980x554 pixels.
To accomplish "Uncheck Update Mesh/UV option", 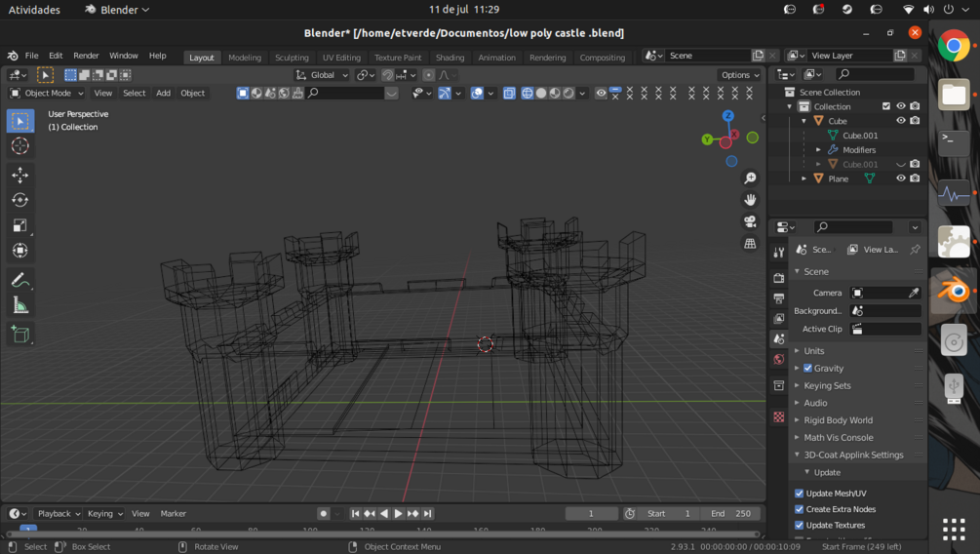I will (x=799, y=494).
